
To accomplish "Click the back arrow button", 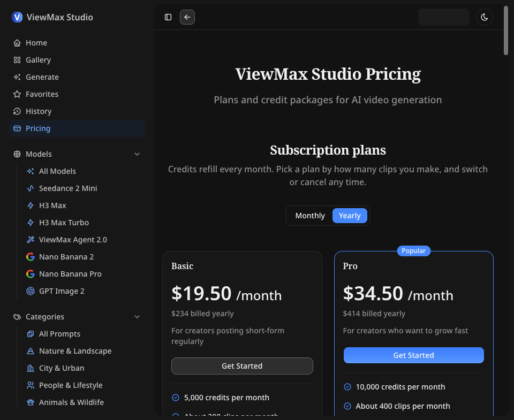I will click(x=187, y=17).
